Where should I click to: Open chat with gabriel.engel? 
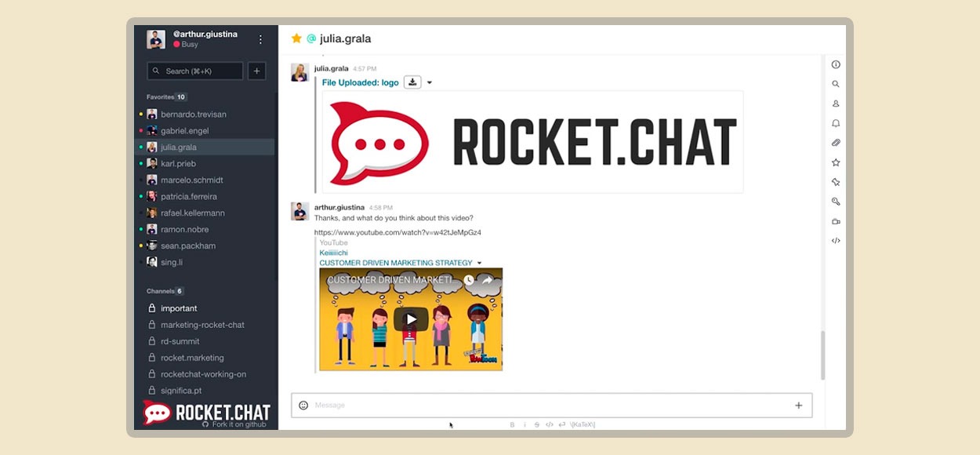click(x=204, y=131)
